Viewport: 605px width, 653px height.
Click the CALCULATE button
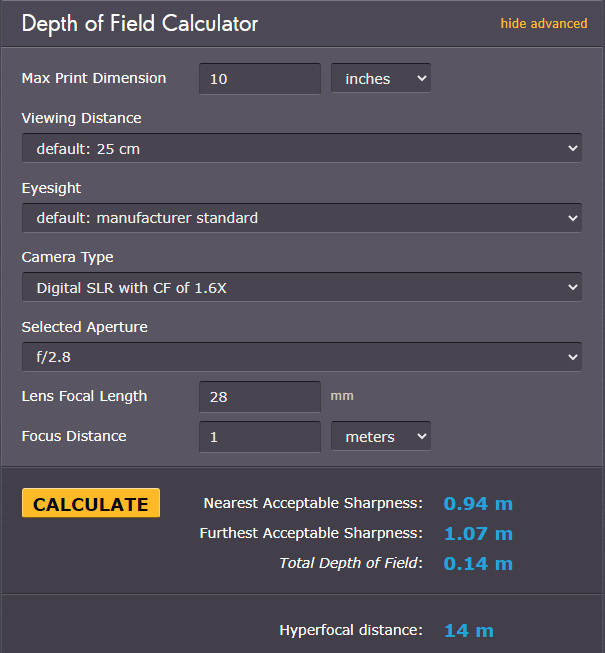tap(91, 503)
